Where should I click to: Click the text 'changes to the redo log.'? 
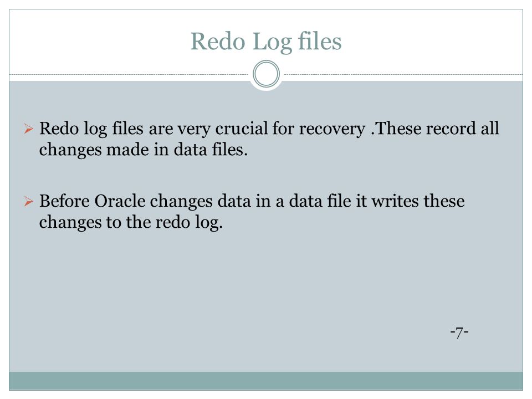coord(131,223)
